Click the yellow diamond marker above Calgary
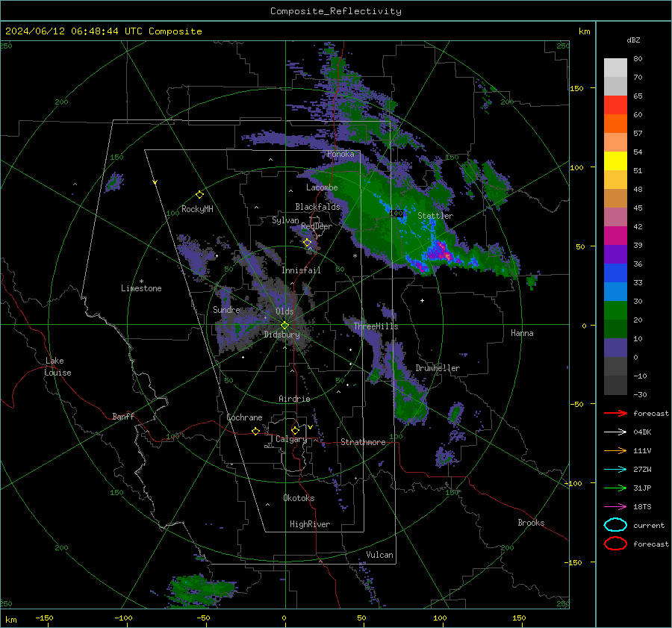 pyautogui.click(x=295, y=430)
